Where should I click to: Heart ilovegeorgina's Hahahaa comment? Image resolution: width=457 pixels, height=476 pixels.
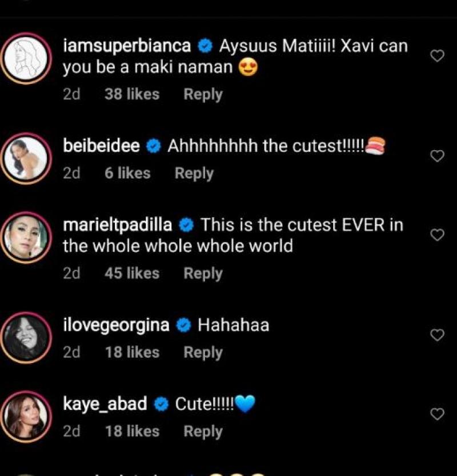click(437, 335)
